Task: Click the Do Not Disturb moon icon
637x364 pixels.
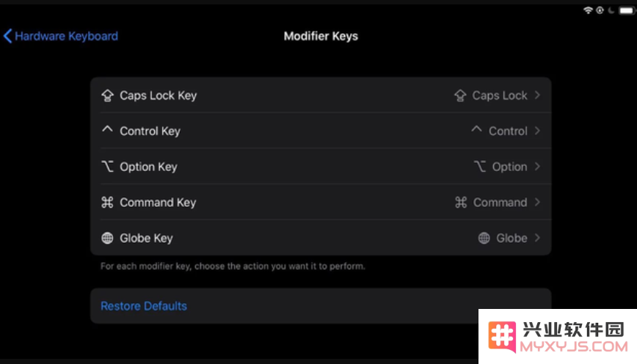Action: pos(611,10)
